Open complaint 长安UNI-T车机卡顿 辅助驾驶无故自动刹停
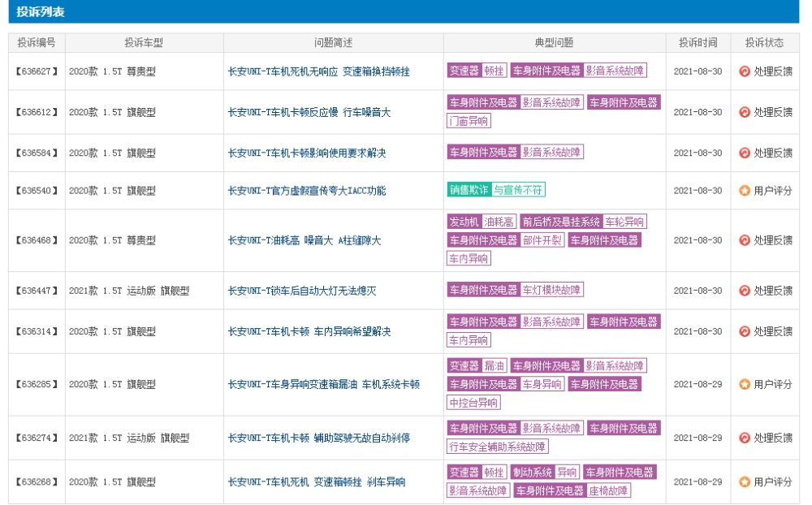The width and height of the screenshot is (812, 505). [x=318, y=438]
